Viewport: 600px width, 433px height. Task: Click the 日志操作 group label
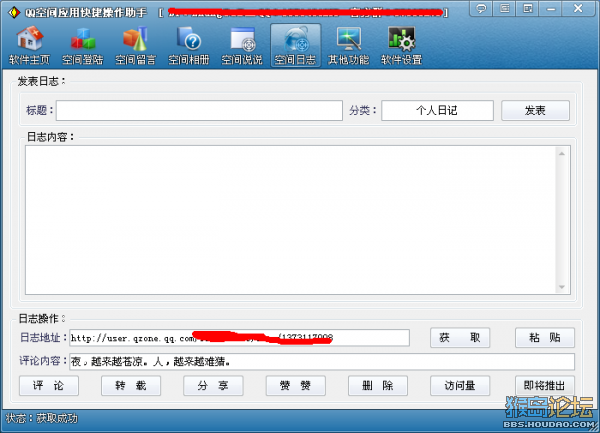point(42,318)
